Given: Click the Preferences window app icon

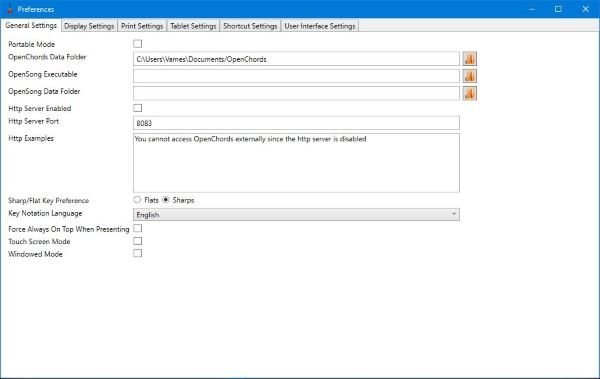Looking at the screenshot, I should [10, 9].
